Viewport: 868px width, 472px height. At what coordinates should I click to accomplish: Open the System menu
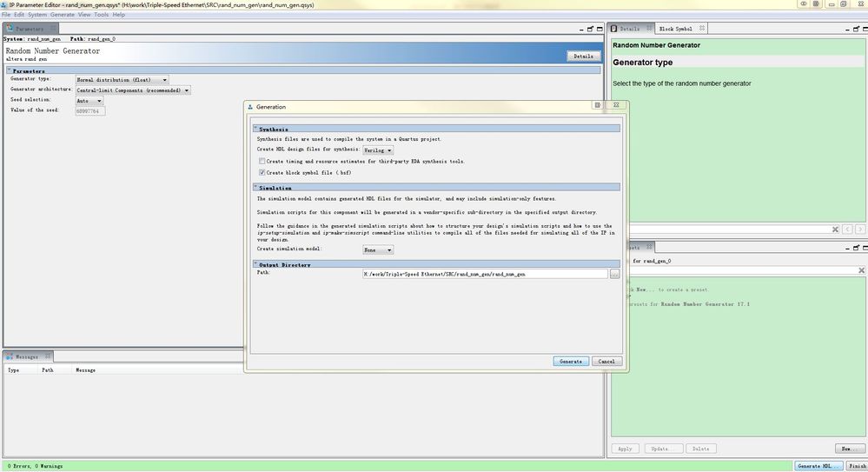(37, 15)
